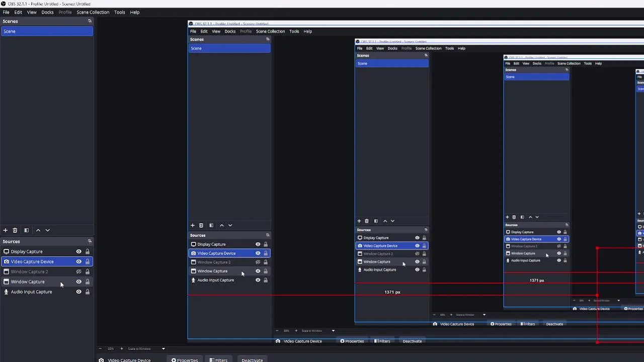644x362 pixels.
Task: Lock the Audio Input Capture source
Action: (x=88, y=292)
